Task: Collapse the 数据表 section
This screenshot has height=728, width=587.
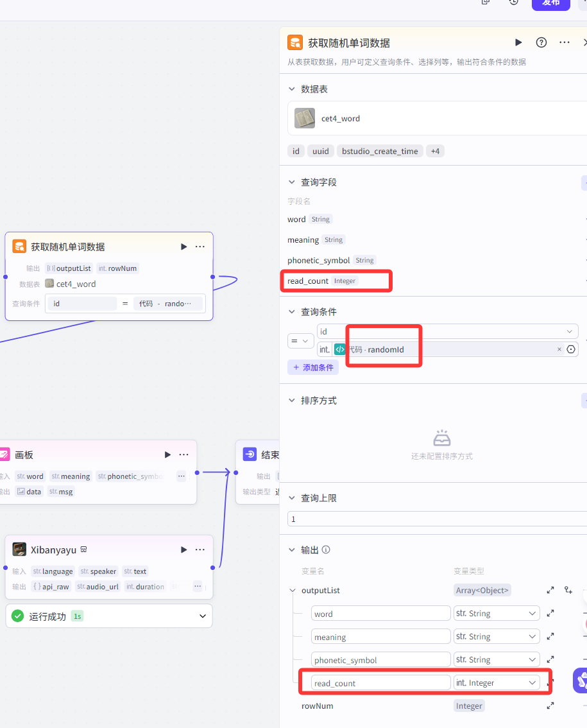Action: pyautogui.click(x=292, y=89)
